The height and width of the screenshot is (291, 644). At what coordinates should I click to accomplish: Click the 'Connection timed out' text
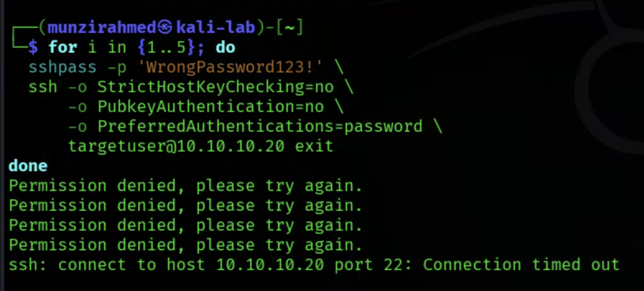(x=521, y=265)
